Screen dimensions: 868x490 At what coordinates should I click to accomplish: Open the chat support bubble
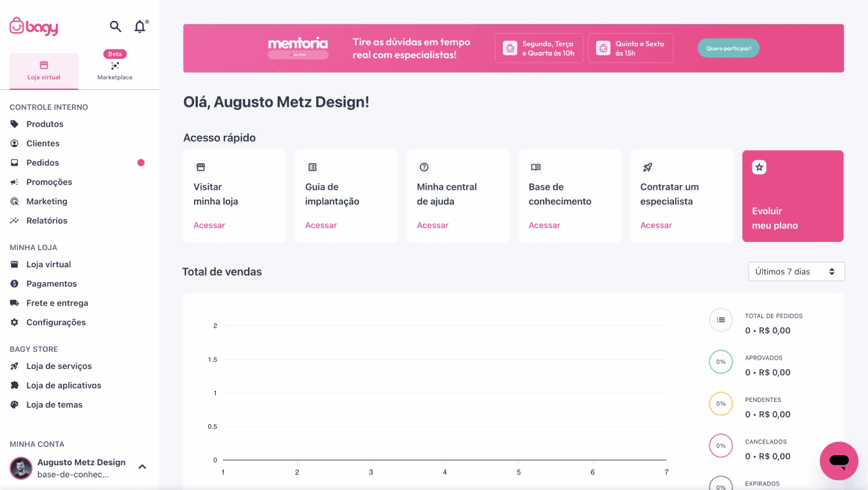(x=839, y=461)
